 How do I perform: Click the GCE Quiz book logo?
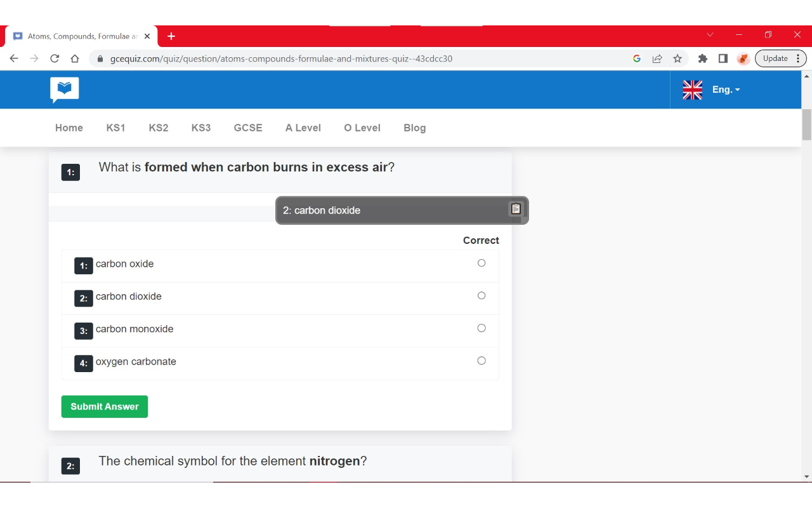[64, 89]
